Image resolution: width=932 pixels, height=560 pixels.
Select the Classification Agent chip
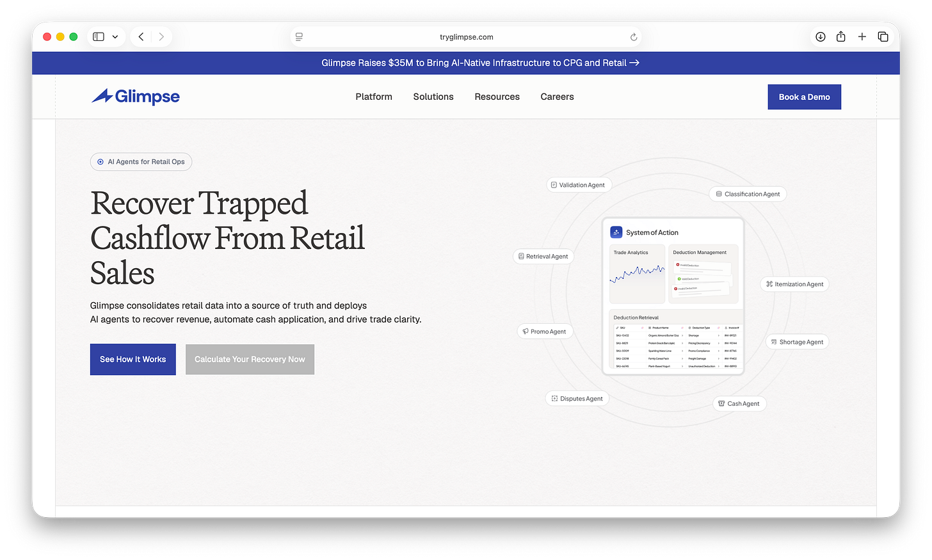pyautogui.click(x=748, y=194)
